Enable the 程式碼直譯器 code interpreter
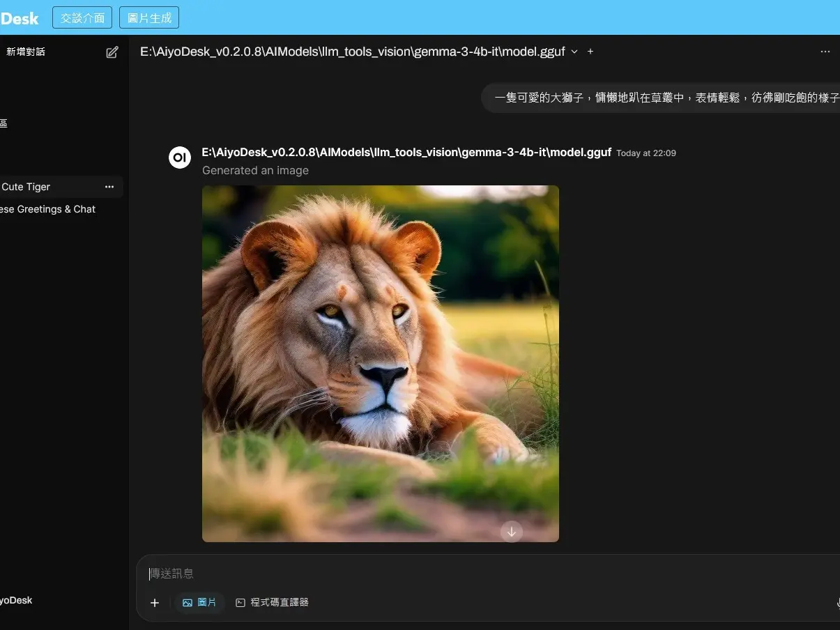The width and height of the screenshot is (840, 630). 272,603
